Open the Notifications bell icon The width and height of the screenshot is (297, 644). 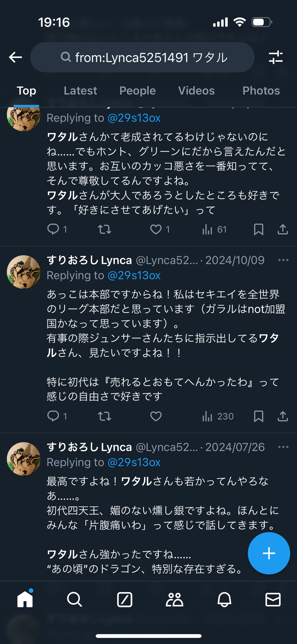point(224,600)
